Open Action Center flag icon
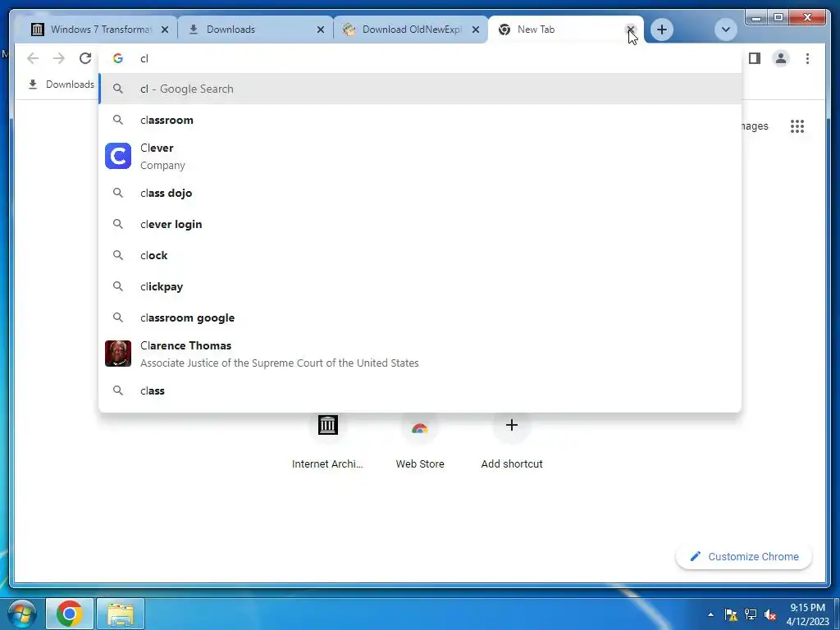 pos(730,614)
